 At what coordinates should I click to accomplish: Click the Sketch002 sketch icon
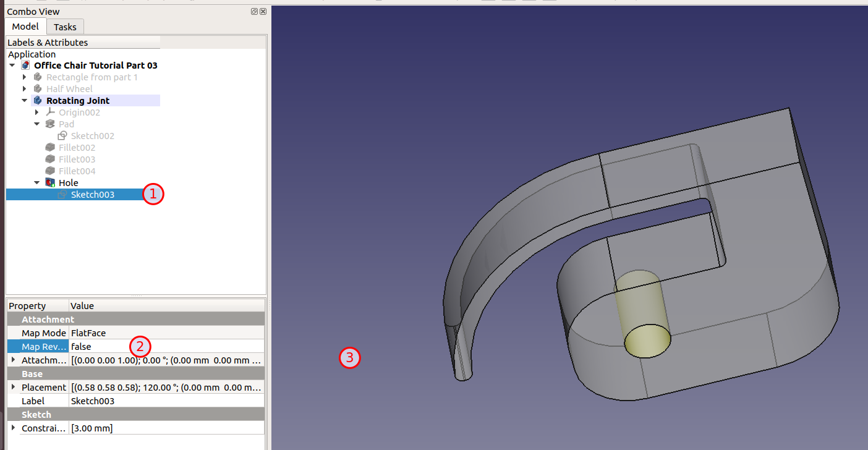click(x=62, y=136)
